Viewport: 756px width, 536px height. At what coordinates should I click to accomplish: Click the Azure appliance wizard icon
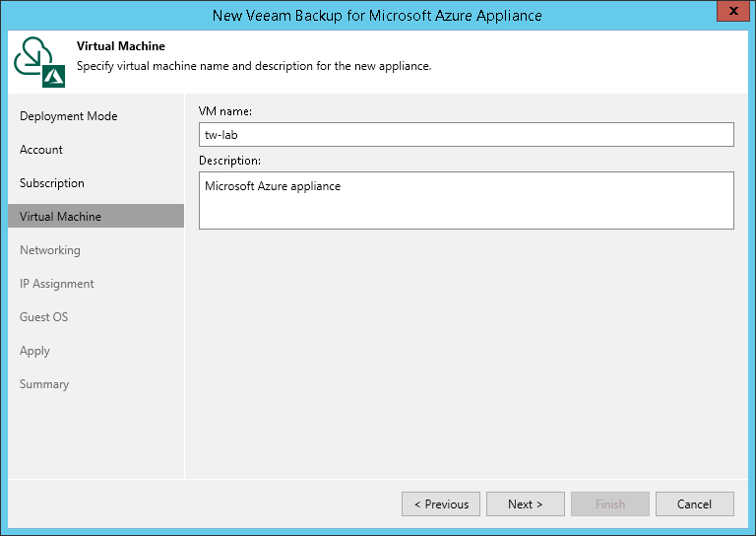pyautogui.click(x=39, y=62)
